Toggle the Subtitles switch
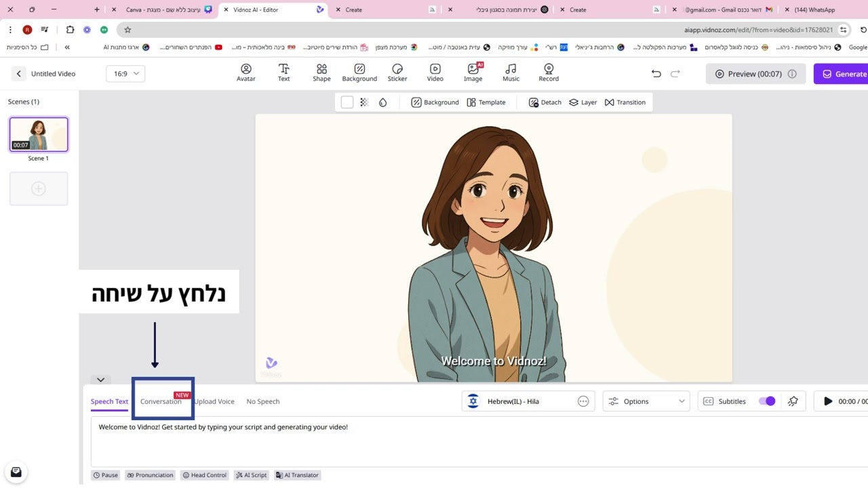The height and width of the screenshot is (488, 868). point(767,401)
